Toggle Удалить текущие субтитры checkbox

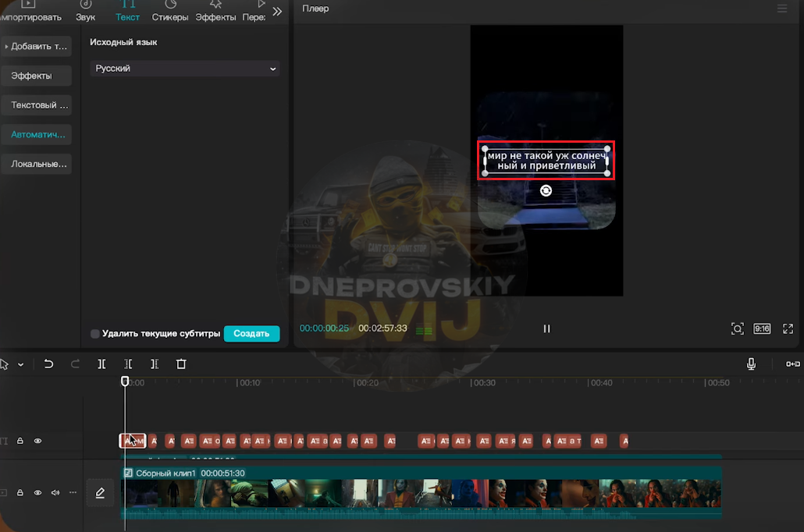tap(95, 334)
